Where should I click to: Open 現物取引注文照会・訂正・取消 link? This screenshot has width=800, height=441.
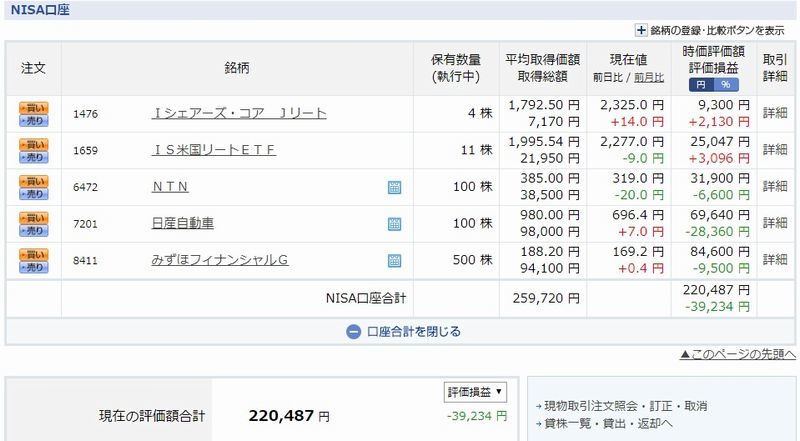coord(626,406)
